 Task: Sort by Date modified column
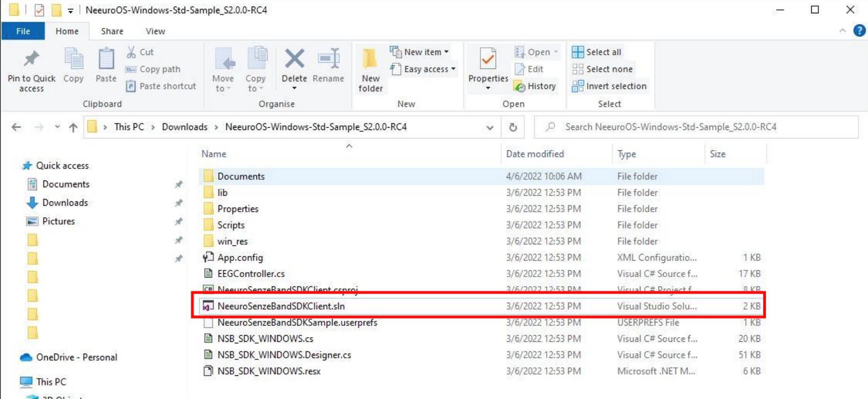click(535, 154)
